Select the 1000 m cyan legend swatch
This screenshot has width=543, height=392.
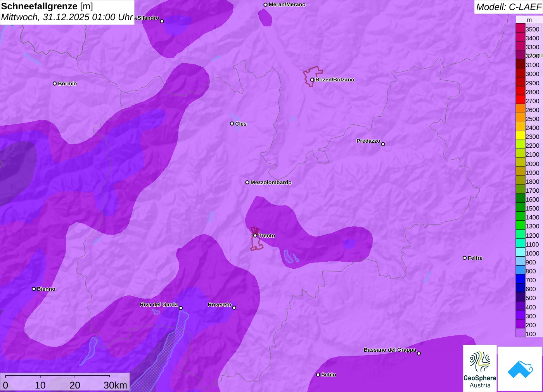pyautogui.click(x=521, y=252)
